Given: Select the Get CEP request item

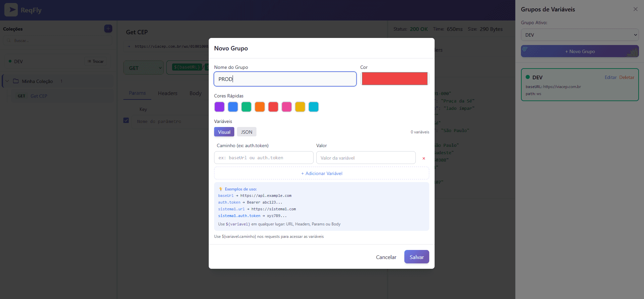Looking at the screenshot, I should [x=62, y=96].
